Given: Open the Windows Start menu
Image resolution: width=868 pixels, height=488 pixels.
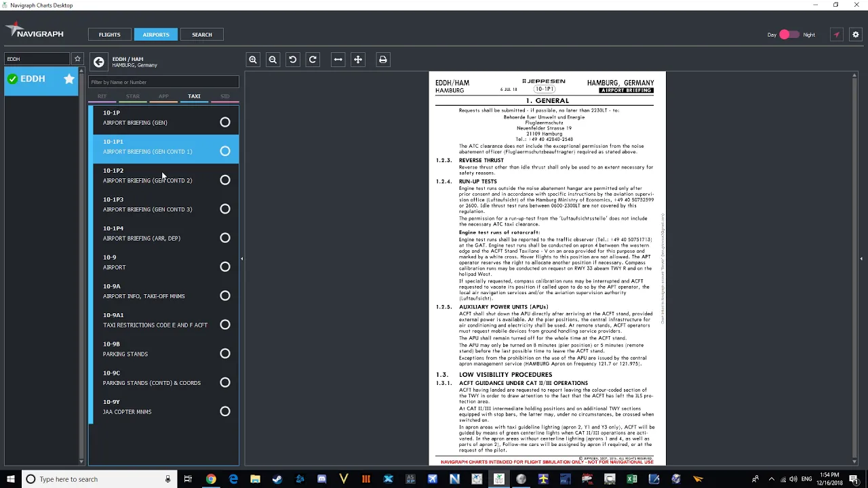Looking at the screenshot, I should pos(11,479).
